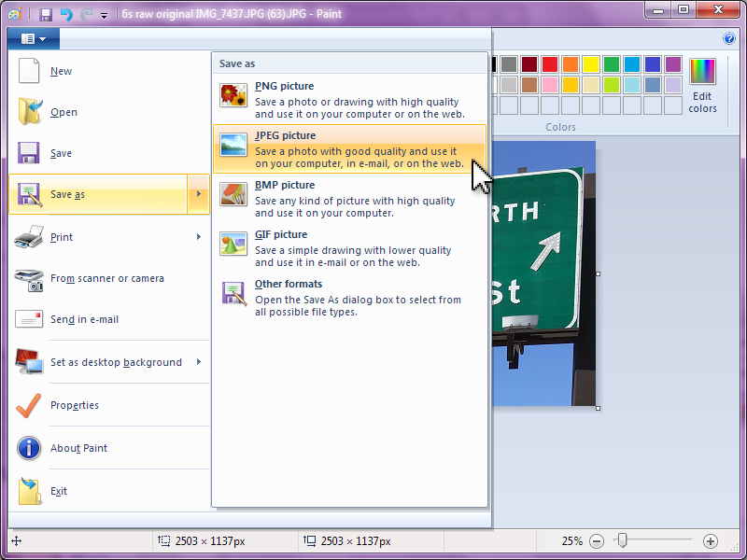Choose Open from the file menu
Image resolution: width=747 pixels, height=560 pixels.
click(x=109, y=112)
